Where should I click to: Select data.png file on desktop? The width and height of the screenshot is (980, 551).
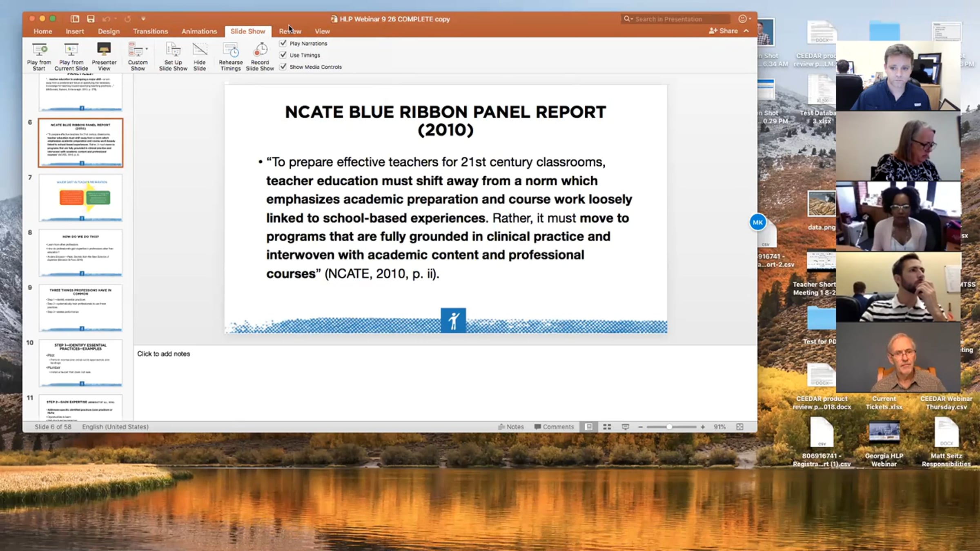(822, 211)
